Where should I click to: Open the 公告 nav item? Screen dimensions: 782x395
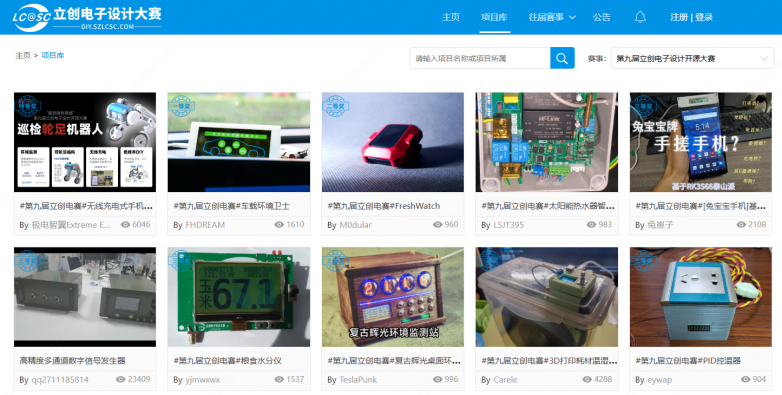601,17
